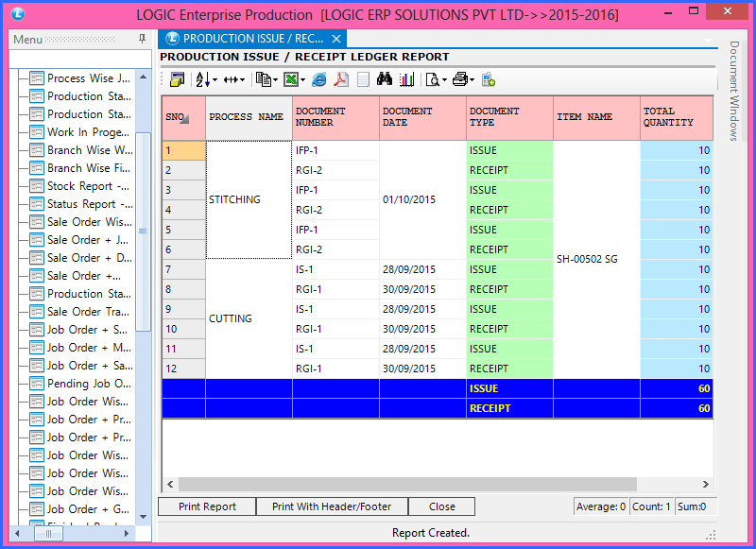Image resolution: width=756 pixels, height=549 pixels.
Task: Select the SH-00502 SG item cell
Action: 596,259
